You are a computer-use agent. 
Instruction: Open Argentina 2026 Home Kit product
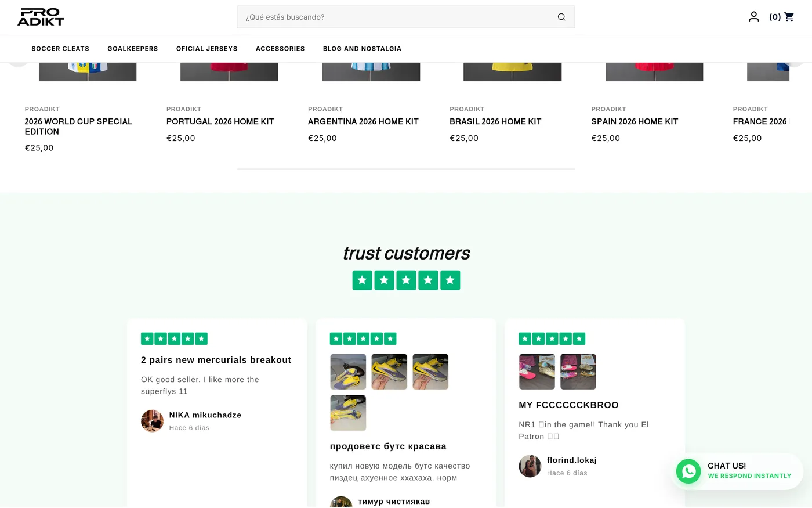point(363,121)
